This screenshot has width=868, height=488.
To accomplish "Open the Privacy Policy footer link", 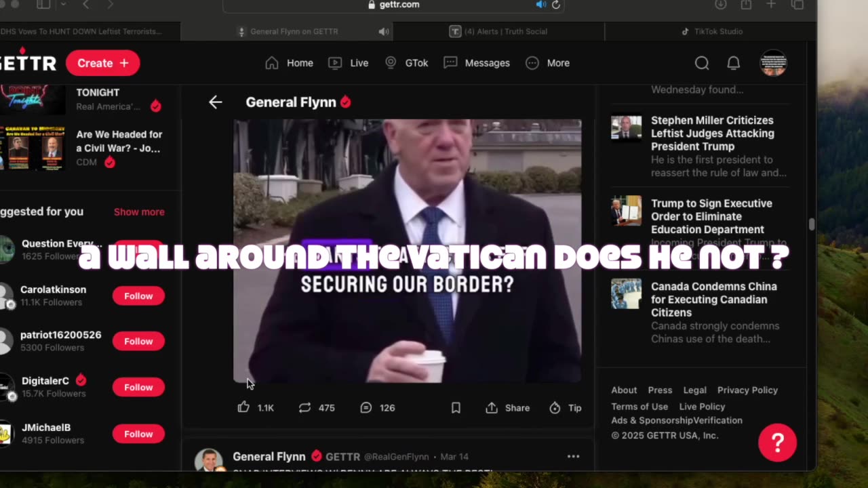I will coord(747,390).
